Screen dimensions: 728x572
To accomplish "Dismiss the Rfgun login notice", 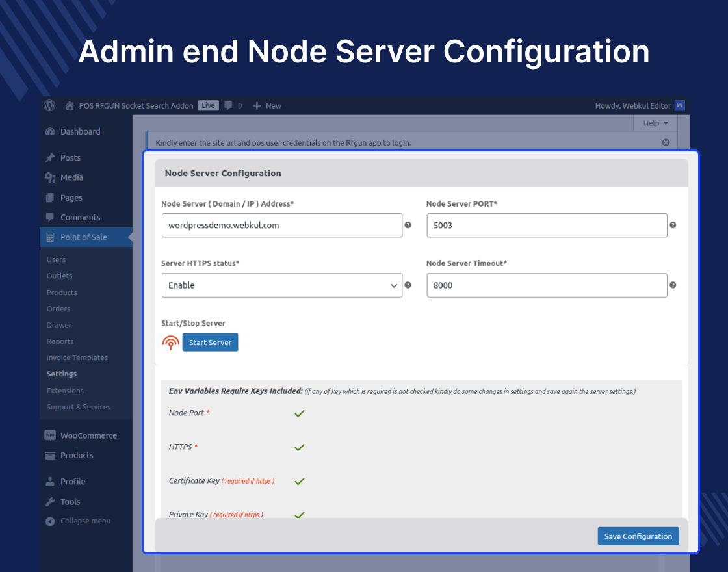I will point(666,142).
